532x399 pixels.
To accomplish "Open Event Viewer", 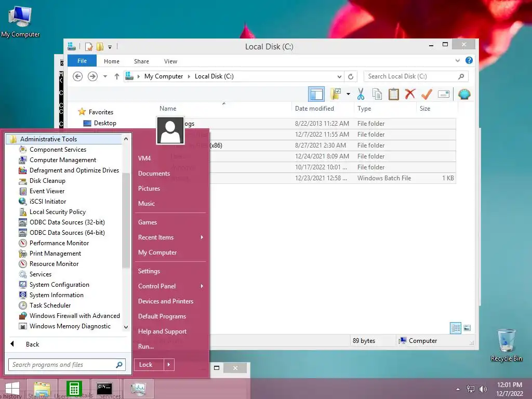I will click(x=47, y=191).
